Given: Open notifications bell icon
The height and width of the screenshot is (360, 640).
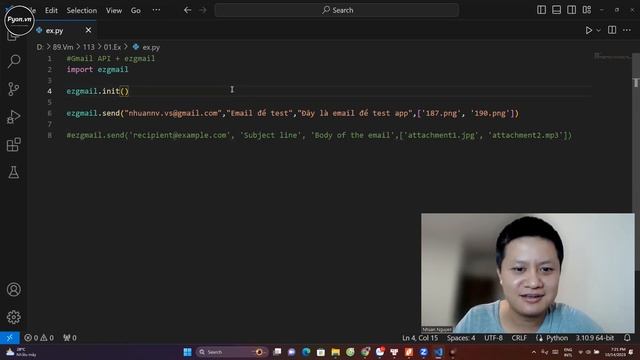Looking at the screenshot, I should (627, 338).
